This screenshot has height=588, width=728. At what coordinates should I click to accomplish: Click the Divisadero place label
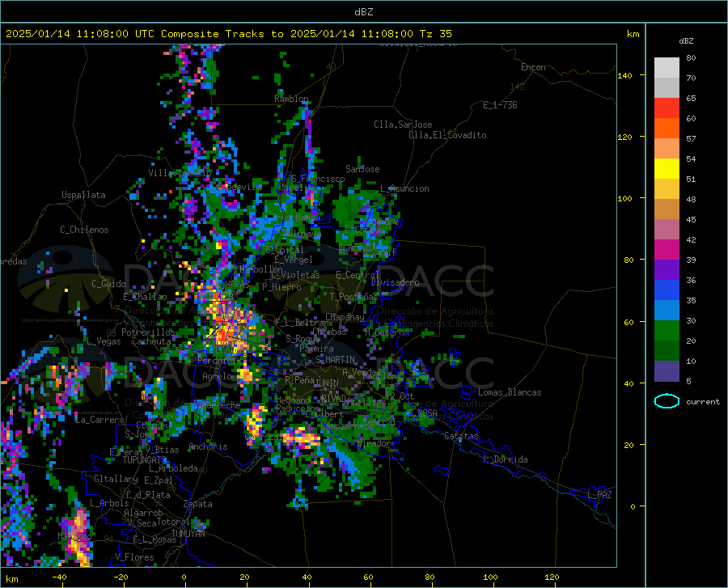click(x=395, y=282)
